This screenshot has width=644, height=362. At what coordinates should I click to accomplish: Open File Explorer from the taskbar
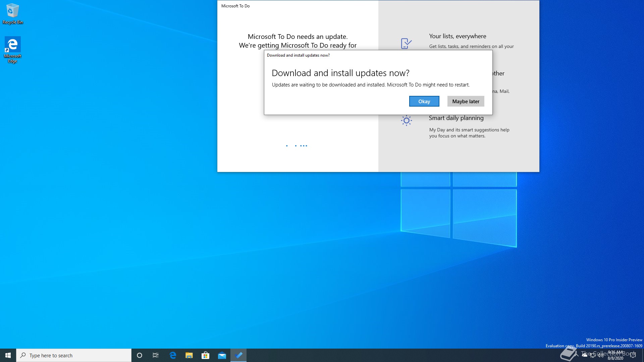189,355
